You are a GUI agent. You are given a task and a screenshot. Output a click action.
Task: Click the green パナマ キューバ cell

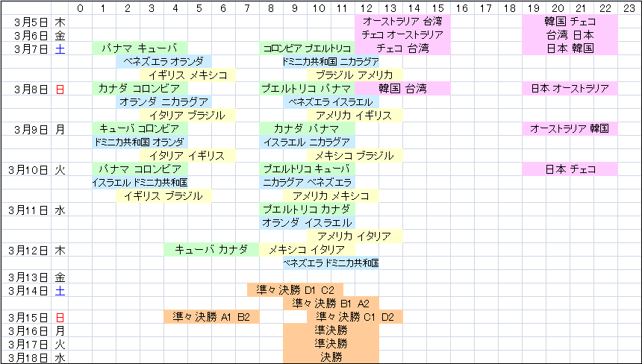140,48
